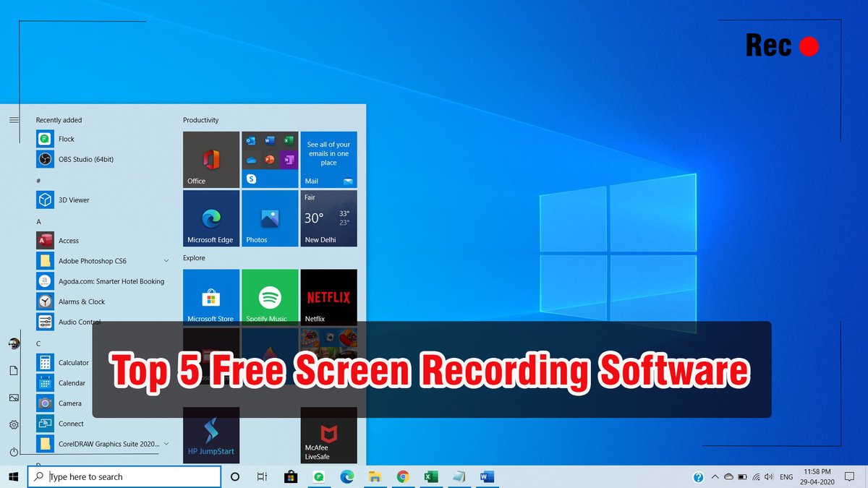868x488 pixels.
Task: Launch OBS Studio (64bit) from Start menu
Action: (101, 159)
